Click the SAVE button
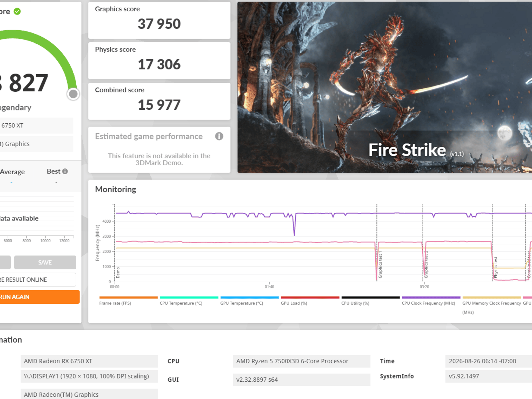 45,262
